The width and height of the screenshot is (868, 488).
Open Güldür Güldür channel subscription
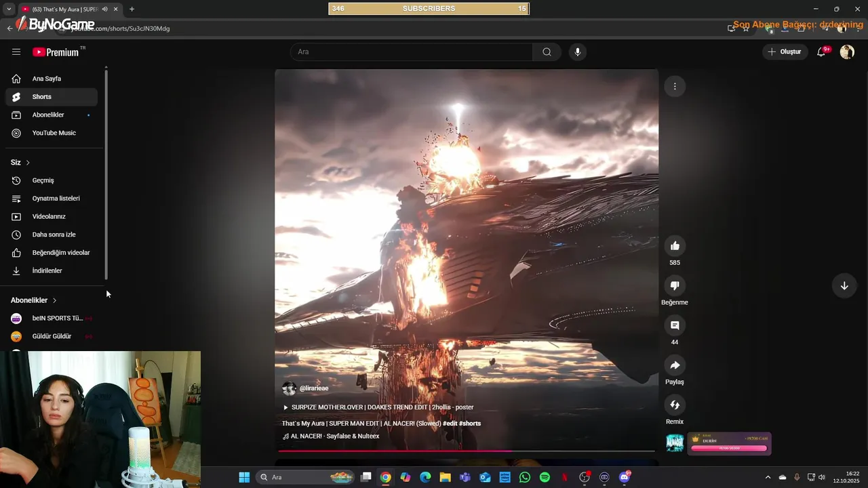click(x=52, y=336)
